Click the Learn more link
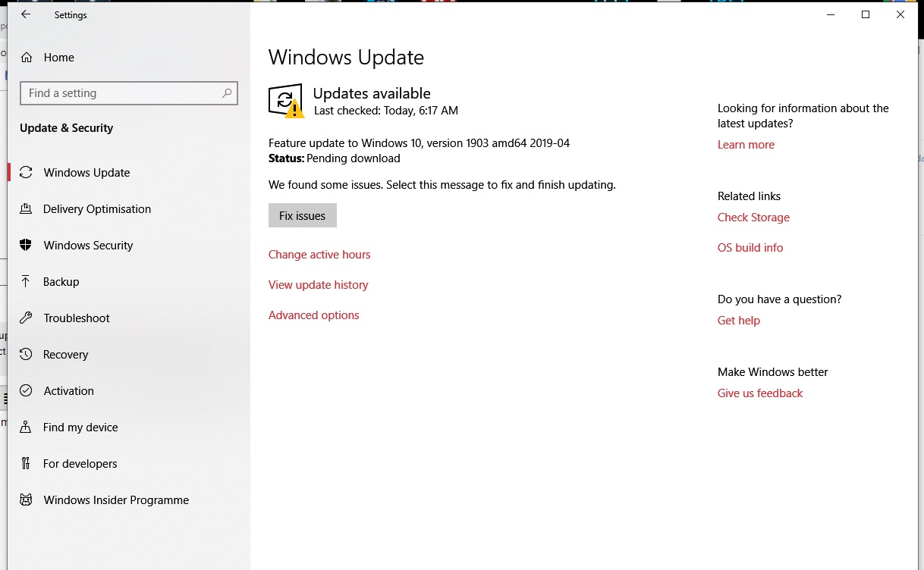 tap(746, 145)
